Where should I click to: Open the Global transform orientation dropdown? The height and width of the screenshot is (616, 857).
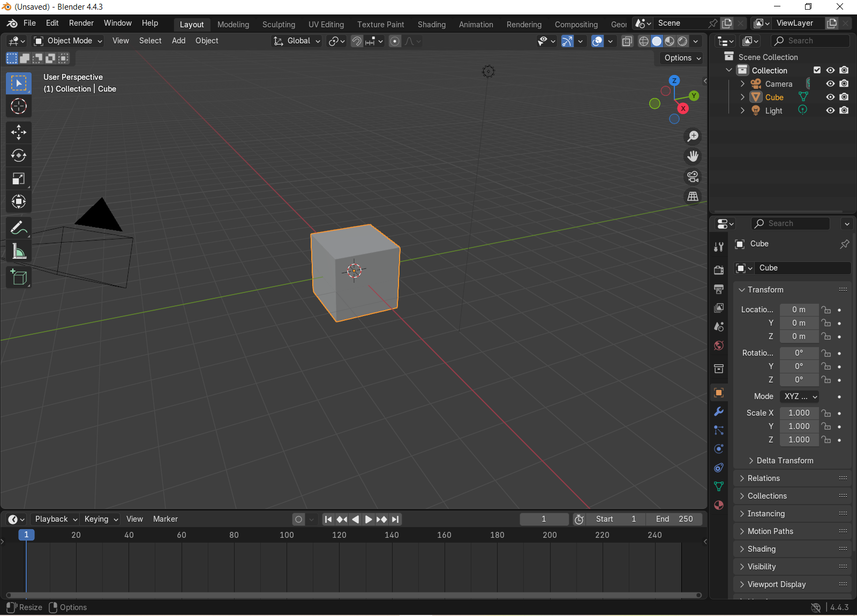297,41
